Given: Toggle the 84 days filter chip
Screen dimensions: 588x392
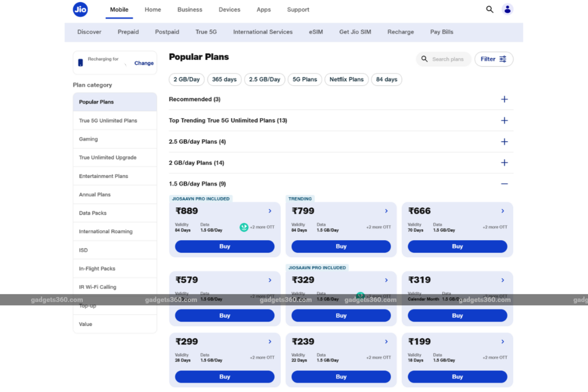Looking at the screenshot, I should pos(387,79).
